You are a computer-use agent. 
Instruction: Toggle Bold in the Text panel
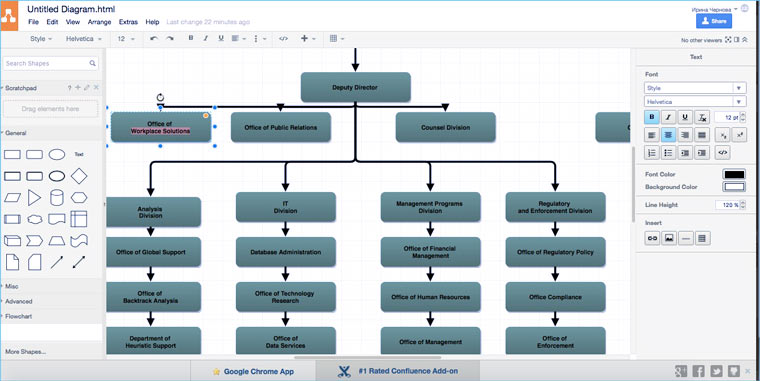point(652,117)
